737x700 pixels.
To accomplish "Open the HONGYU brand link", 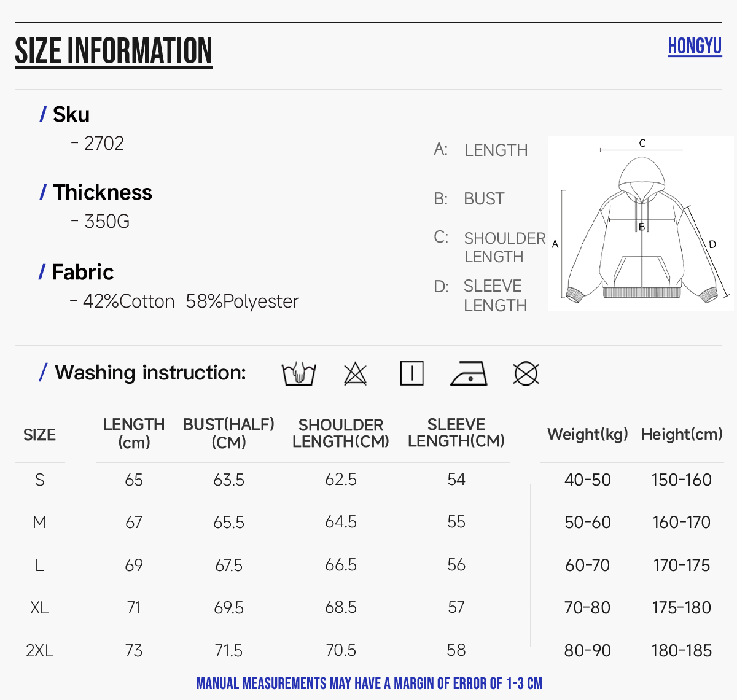I will pos(695,47).
